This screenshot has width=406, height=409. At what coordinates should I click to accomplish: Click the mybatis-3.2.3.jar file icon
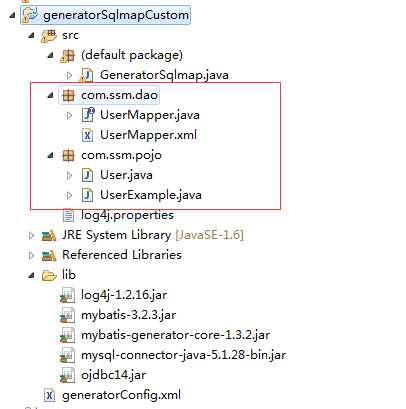point(68,315)
